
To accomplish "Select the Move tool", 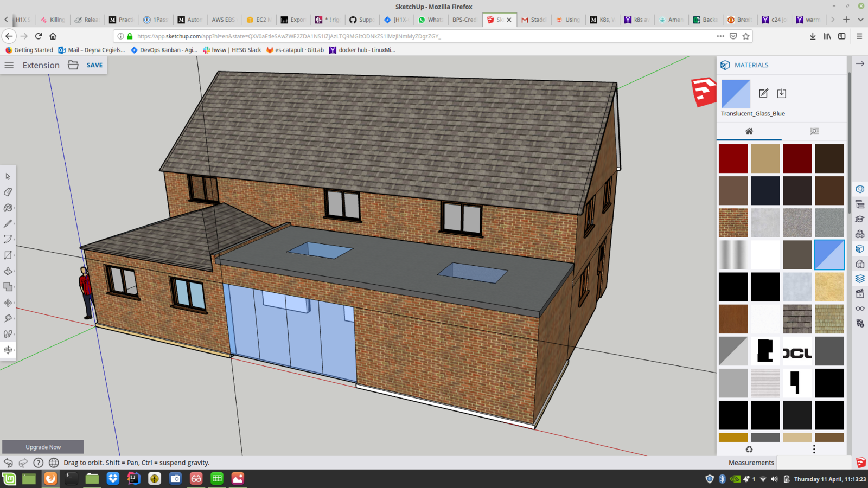I will coord(8,303).
